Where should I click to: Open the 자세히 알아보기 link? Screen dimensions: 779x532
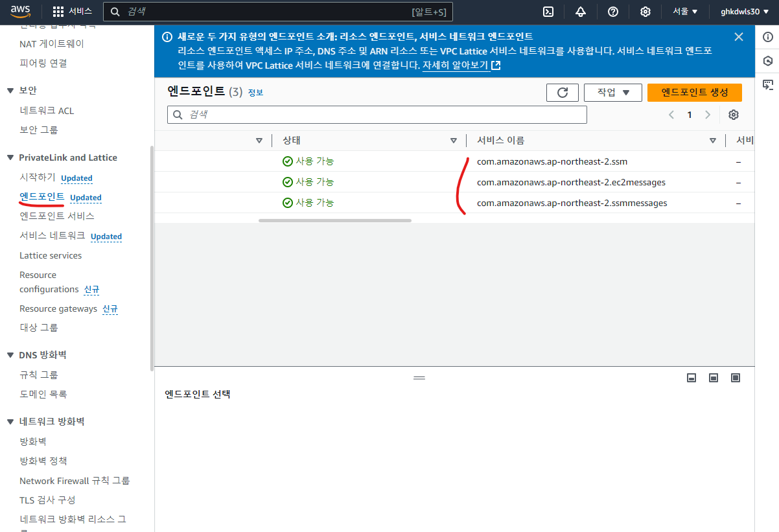tap(461, 65)
